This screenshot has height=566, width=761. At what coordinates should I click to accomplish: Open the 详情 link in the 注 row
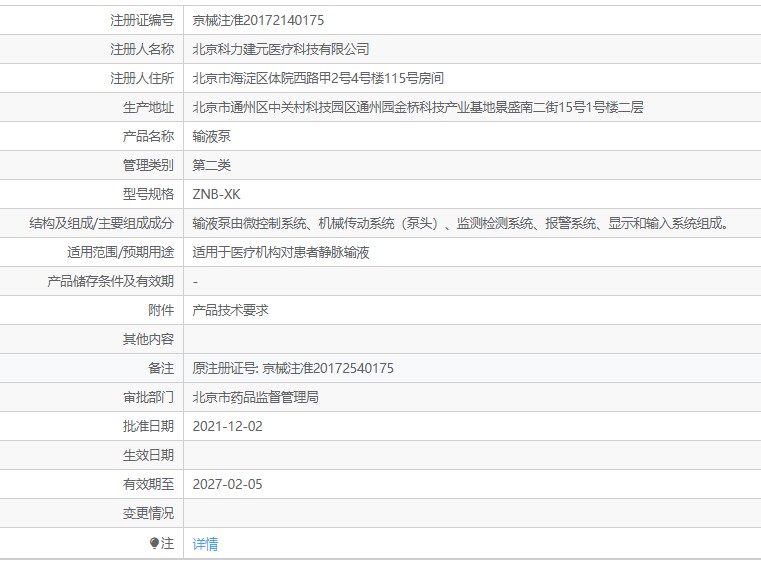click(205, 544)
